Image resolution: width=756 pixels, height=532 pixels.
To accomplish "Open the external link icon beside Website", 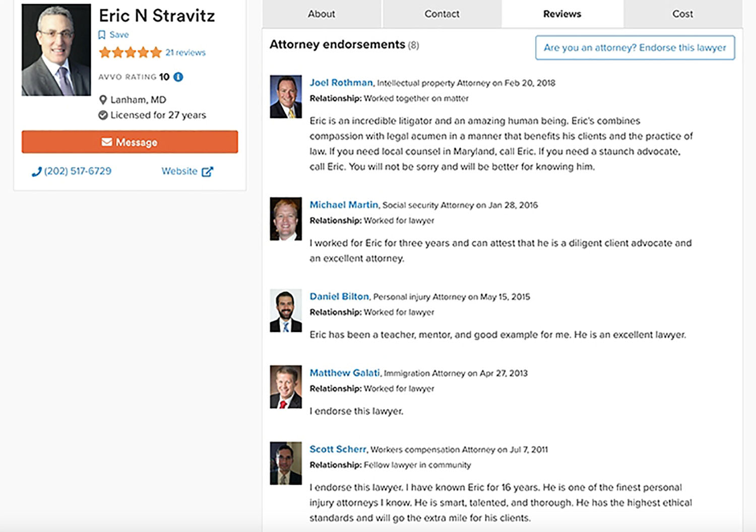I will click(x=207, y=171).
